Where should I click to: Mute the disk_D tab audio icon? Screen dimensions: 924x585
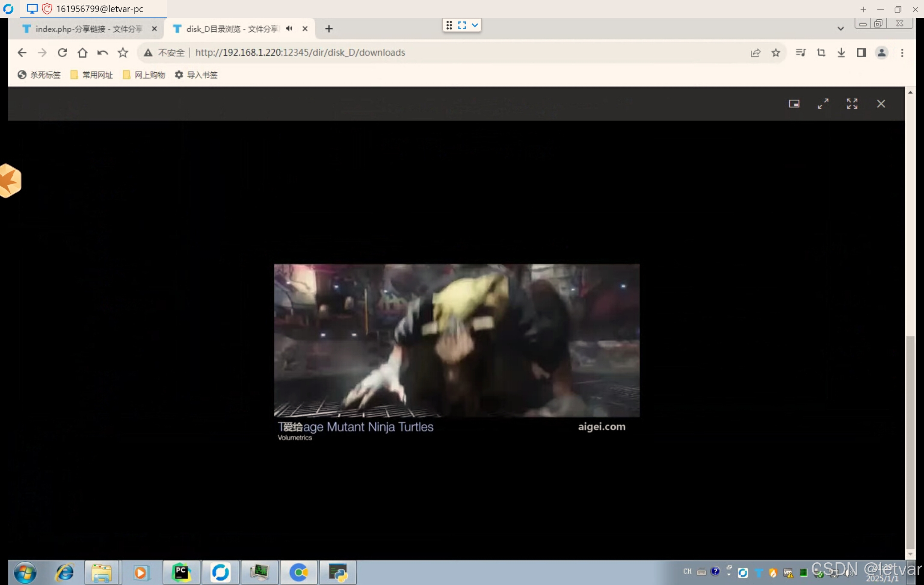coord(289,29)
